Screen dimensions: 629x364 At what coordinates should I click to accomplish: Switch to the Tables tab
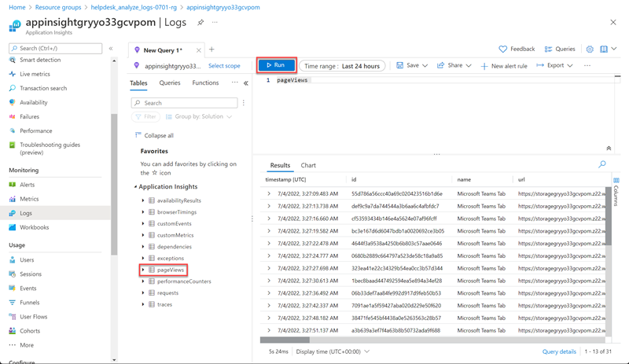(138, 83)
